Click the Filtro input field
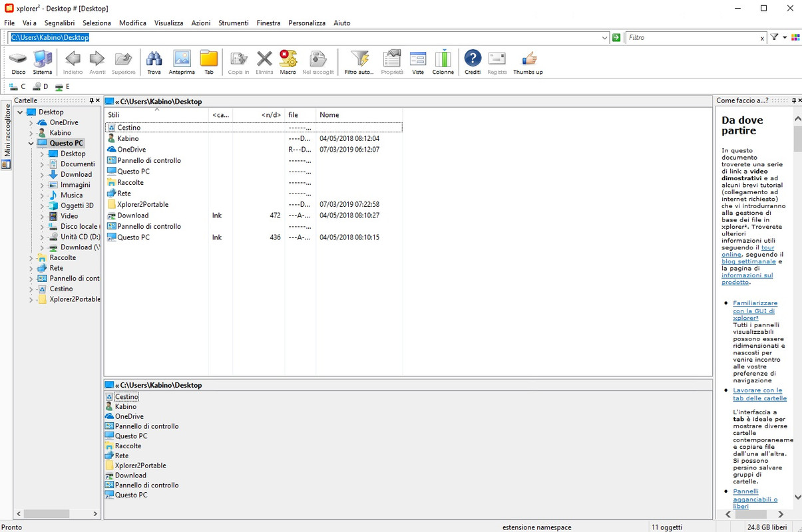The width and height of the screenshot is (802, 532). tap(692, 38)
